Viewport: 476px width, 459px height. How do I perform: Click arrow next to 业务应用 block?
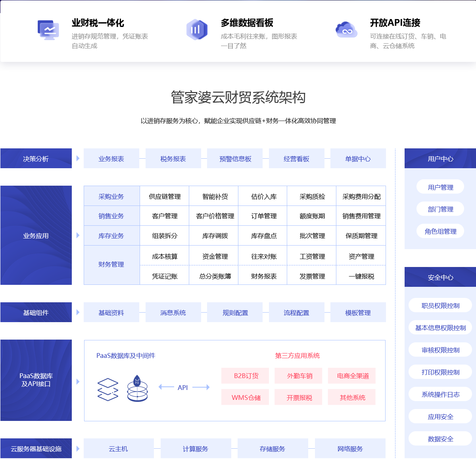[x=78, y=235]
